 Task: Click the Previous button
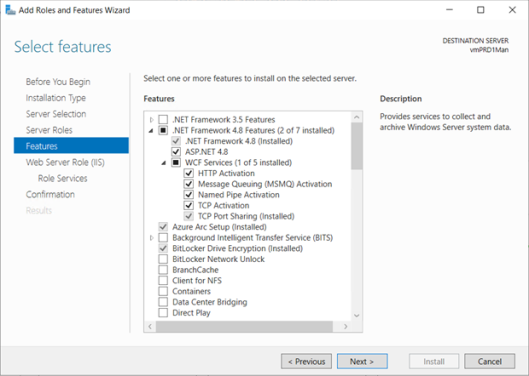coord(306,361)
